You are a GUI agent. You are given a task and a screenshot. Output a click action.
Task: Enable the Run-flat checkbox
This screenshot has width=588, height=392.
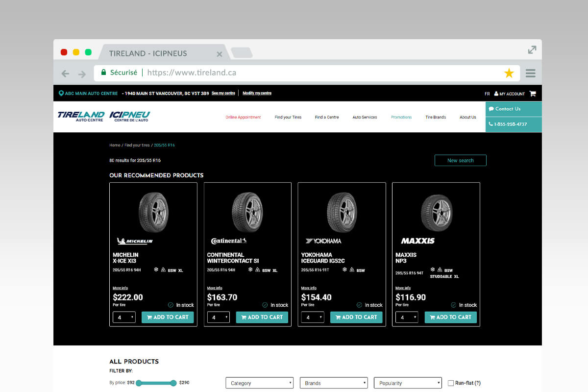tap(451, 383)
